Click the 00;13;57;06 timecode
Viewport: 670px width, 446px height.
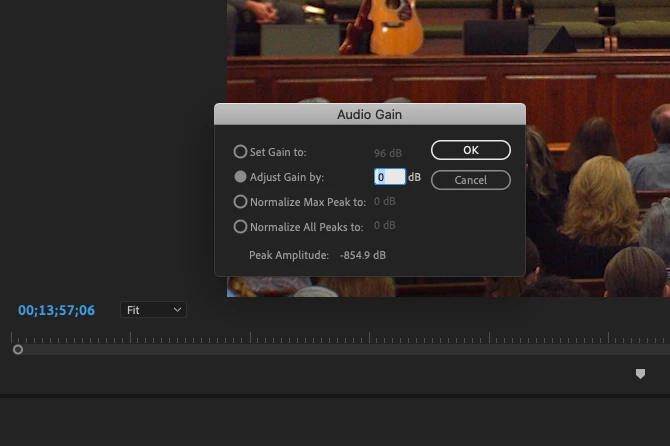coord(56,310)
